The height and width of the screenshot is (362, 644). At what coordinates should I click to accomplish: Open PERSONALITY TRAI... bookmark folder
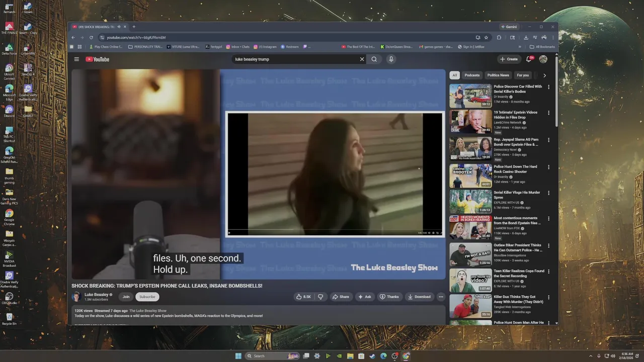click(145, 47)
